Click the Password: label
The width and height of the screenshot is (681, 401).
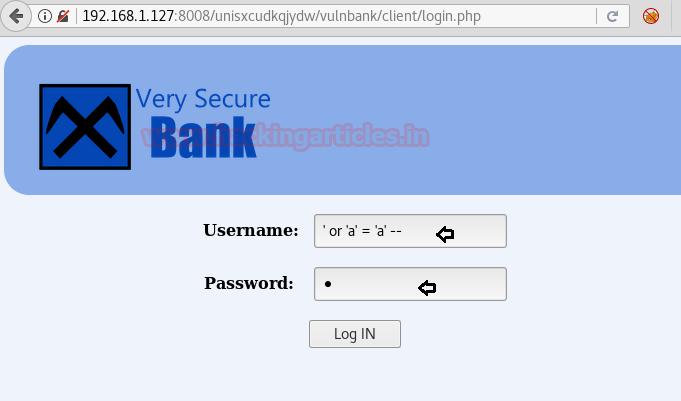(x=249, y=283)
